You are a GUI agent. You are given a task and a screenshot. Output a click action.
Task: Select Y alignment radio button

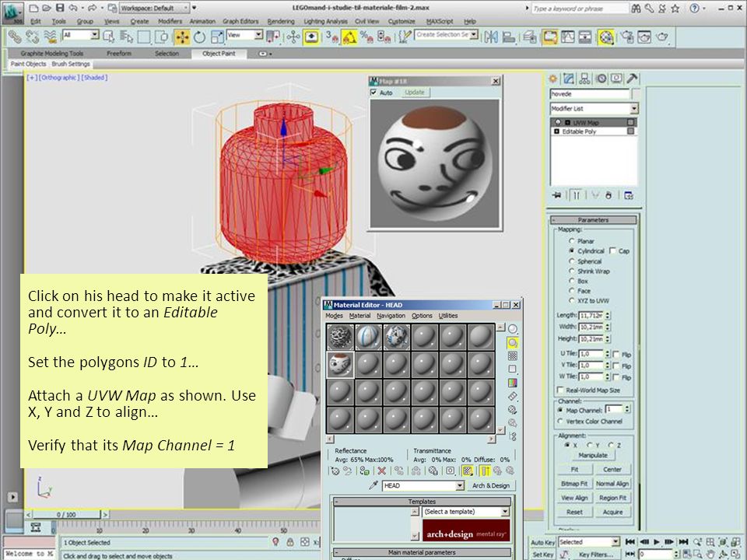tap(589, 445)
